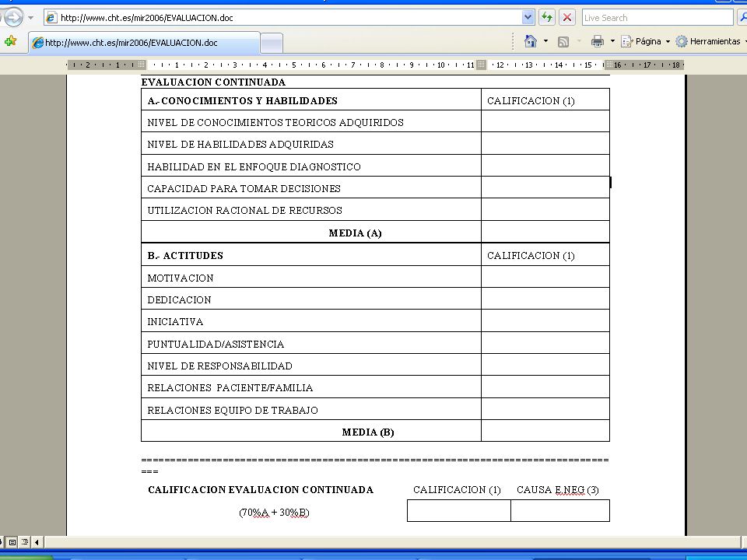
Task: Click the DEDICACION row text
Action: [x=179, y=300]
